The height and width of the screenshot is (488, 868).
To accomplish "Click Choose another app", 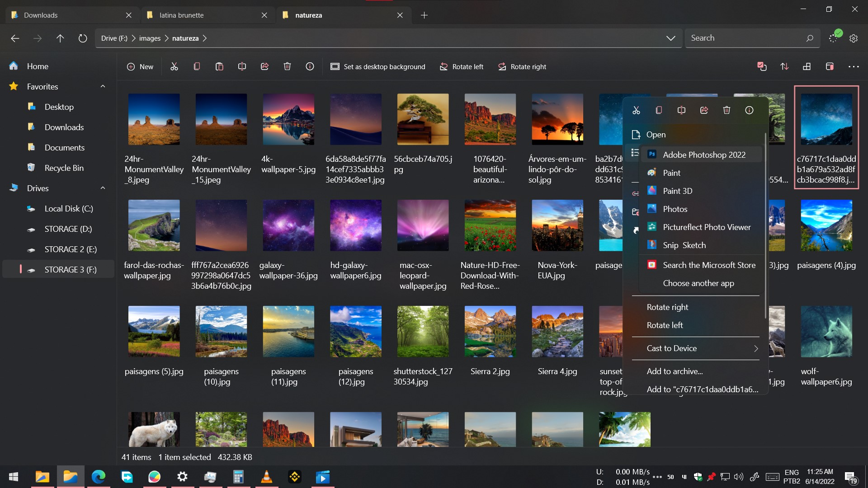I will (x=698, y=283).
